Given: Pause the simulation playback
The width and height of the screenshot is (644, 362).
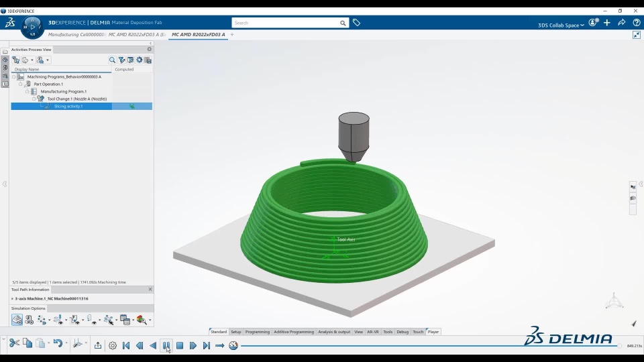Looking at the screenshot, I should coord(166,346).
